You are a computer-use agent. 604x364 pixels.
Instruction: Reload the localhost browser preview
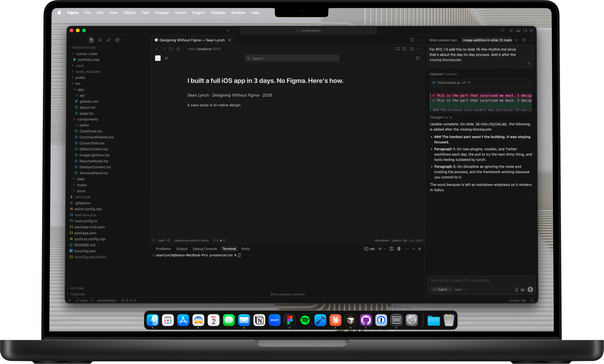[x=171, y=49]
